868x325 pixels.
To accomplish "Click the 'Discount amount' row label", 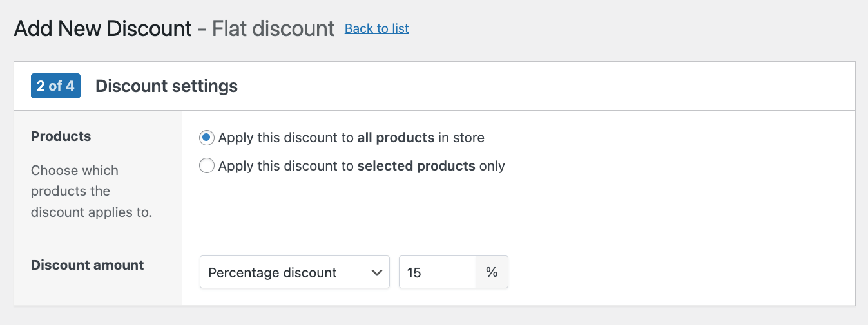I will click(88, 265).
